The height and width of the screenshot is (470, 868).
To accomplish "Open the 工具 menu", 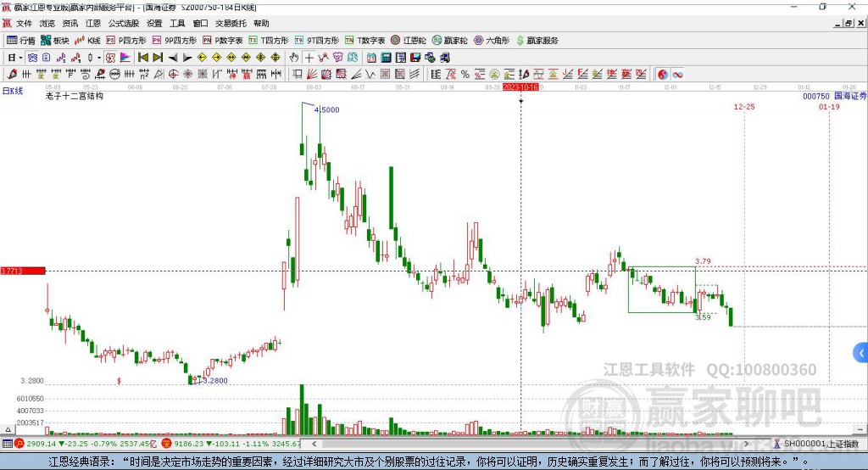I will click(177, 23).
